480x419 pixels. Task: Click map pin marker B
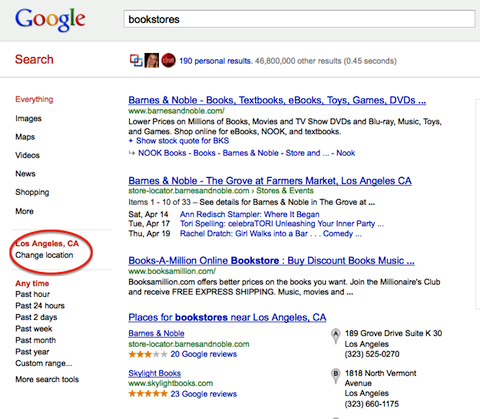tap(336, 376)
